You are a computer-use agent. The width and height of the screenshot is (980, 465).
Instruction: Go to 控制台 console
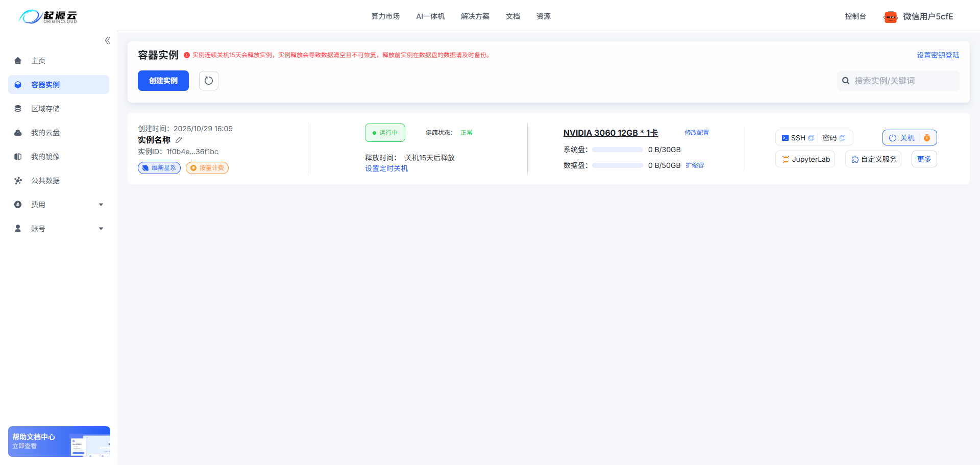tap(855, 16)
